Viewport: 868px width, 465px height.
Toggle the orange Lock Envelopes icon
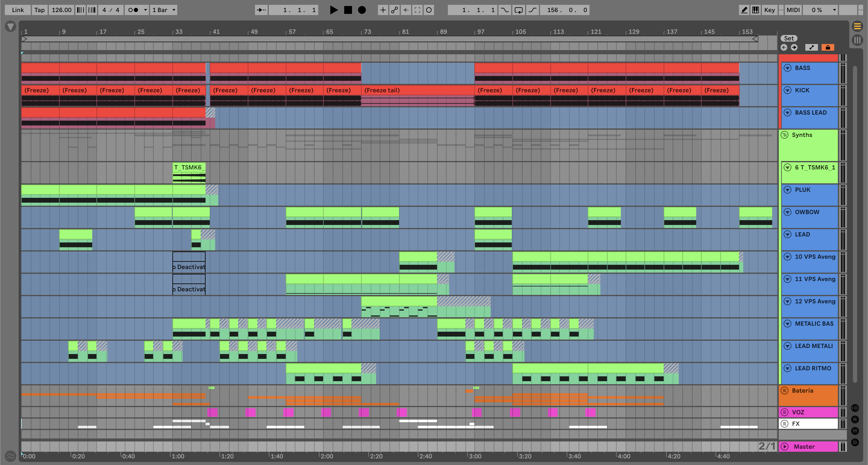tap(828, 47)
